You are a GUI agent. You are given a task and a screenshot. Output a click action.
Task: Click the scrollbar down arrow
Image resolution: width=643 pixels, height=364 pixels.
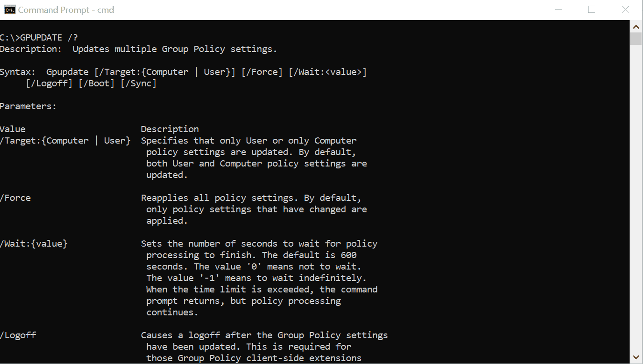point(635,357)
